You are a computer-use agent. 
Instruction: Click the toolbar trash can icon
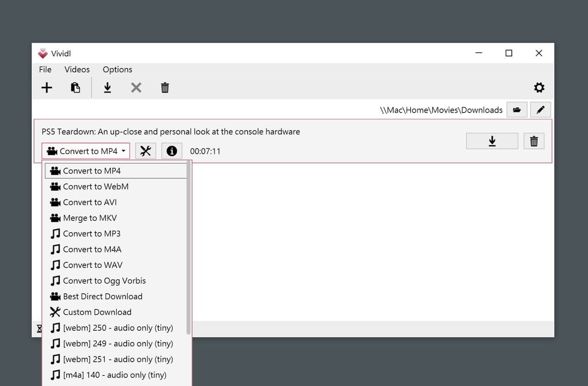(165, 88)
